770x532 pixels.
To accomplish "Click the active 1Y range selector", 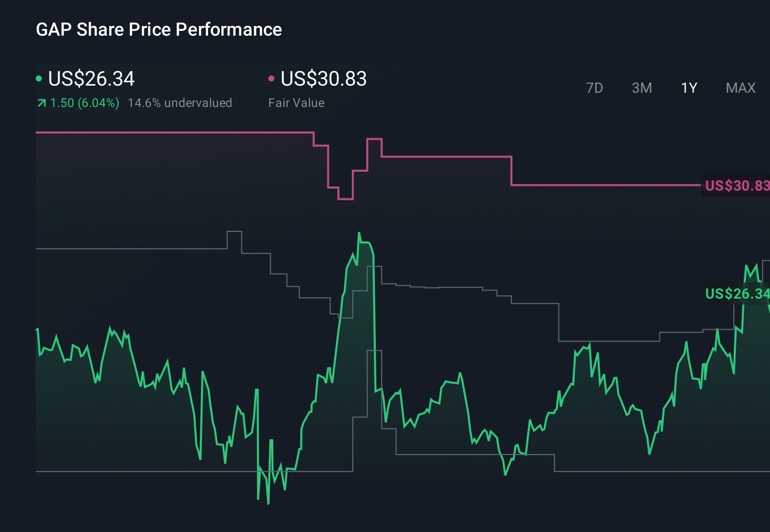I will tap(688, 88).
